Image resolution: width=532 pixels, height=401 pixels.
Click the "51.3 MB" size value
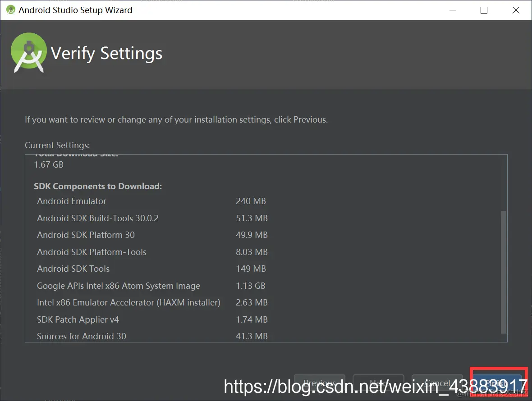point(252,218)
